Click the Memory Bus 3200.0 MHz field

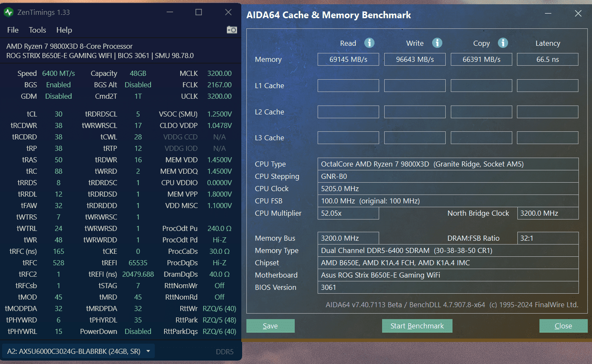click(x=348, y=238)
